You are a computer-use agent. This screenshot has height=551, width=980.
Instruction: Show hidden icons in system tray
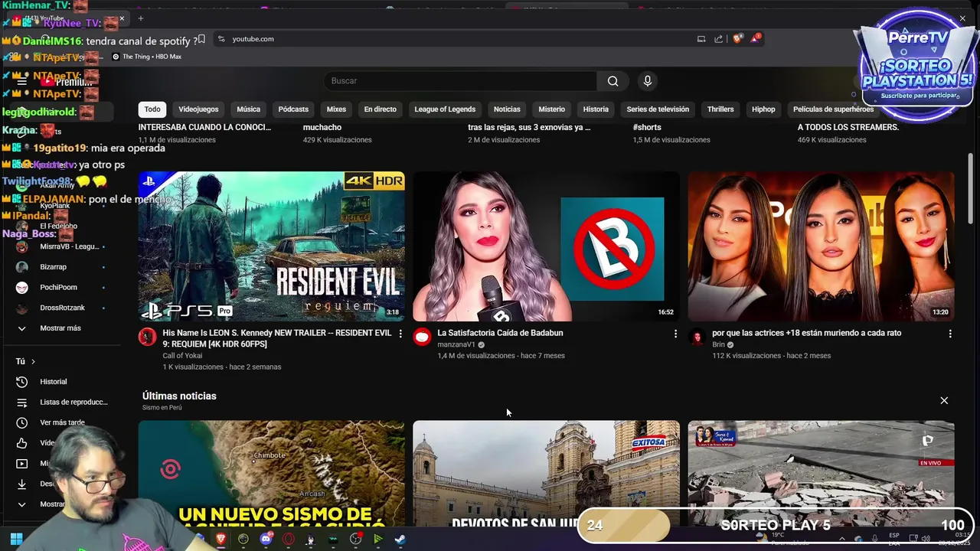[841, 539]
